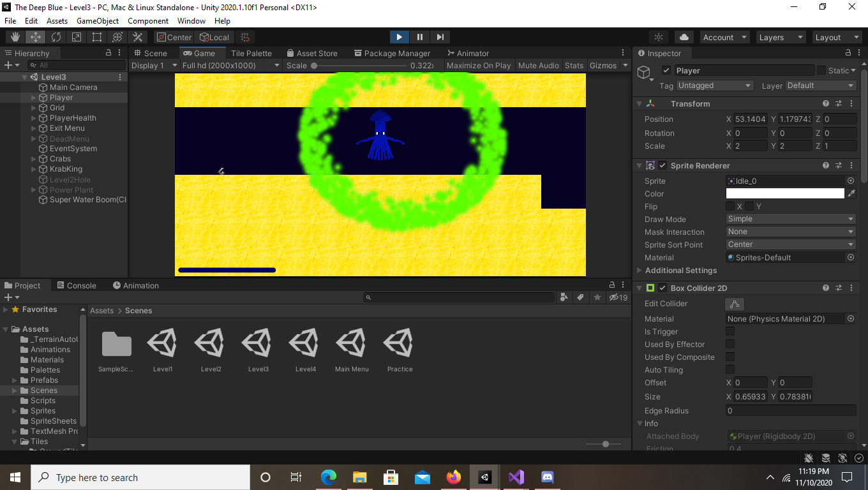
Task: Open the Layers dropdown
Action: coord(780,37)
